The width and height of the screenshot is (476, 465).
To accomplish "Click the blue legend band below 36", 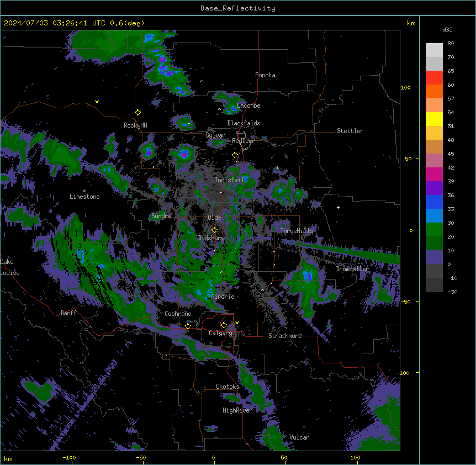I will pos(434,202).
